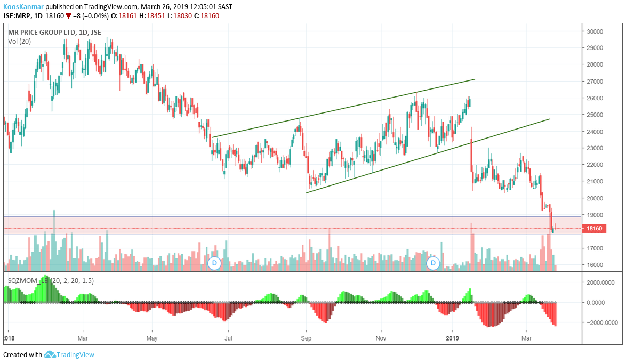Click the SQZMOM_LB indicator label
This screenshot has height=364, width=626.
(x=51, y=280)
